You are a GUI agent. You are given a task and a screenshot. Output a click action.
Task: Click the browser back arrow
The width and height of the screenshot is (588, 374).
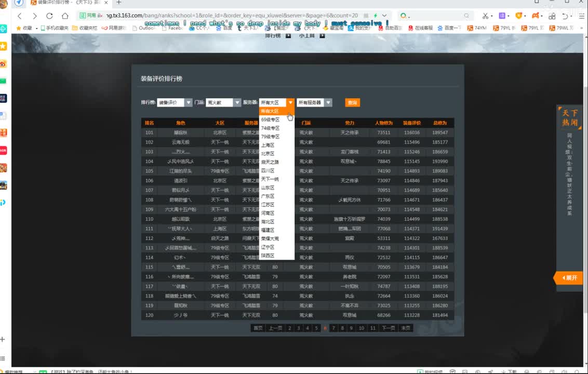coord(20,16)
